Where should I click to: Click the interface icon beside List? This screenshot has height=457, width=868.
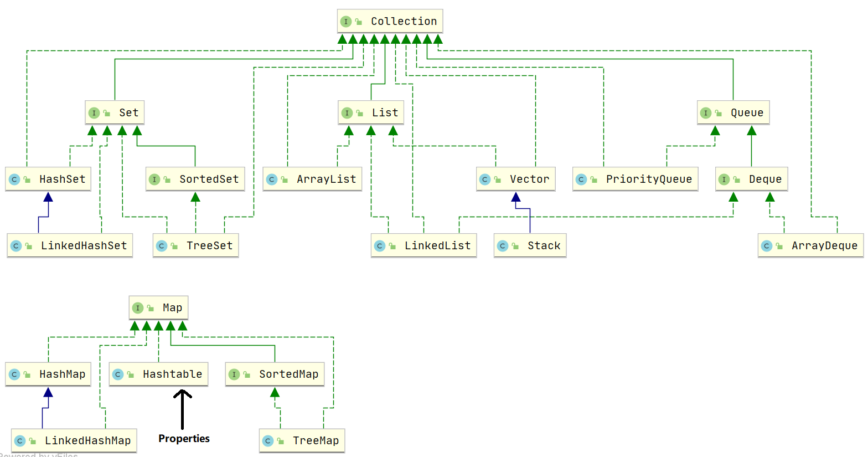click(x=347, y=113)
